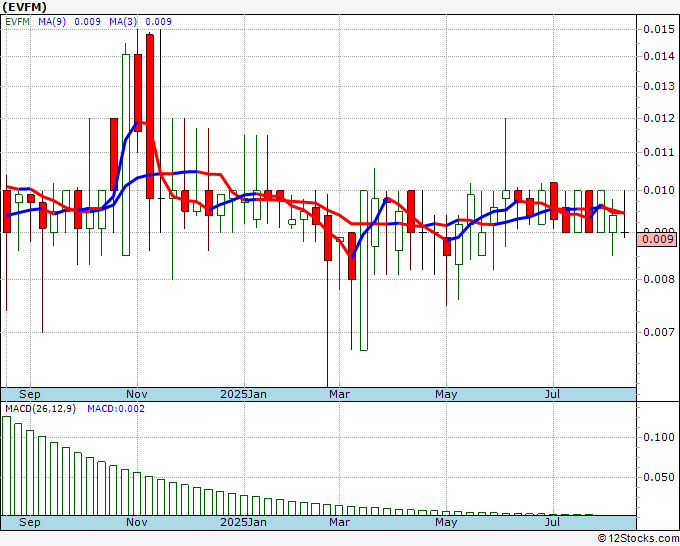Click the Mar label on price chart axis
The width and height of the screenshot is (680, 546).
point(339,394)
